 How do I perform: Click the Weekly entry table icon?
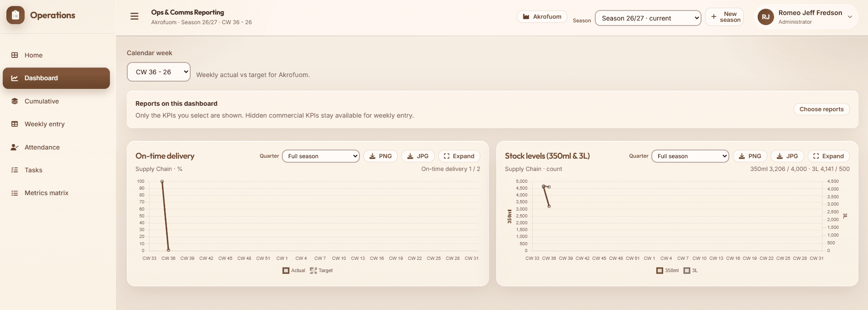pos(15,124)
